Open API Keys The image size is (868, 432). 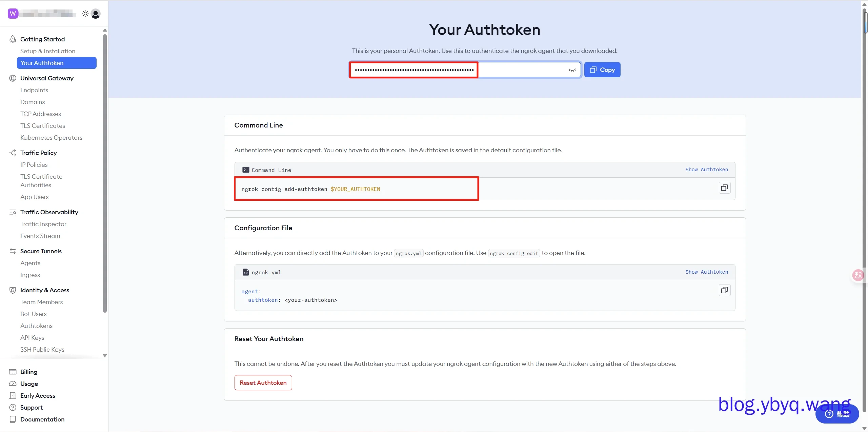32,337
